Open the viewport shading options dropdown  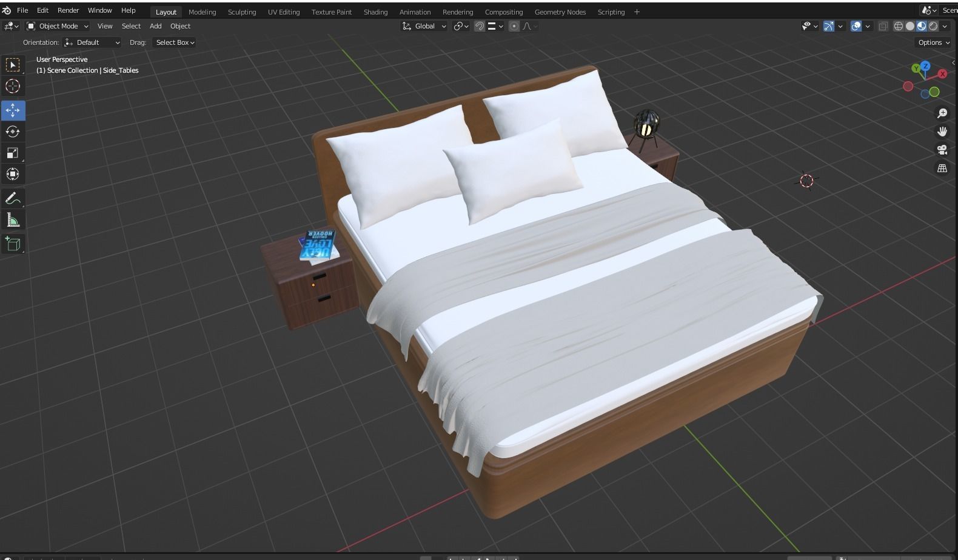pyautogui.click(x=945, y=26)
